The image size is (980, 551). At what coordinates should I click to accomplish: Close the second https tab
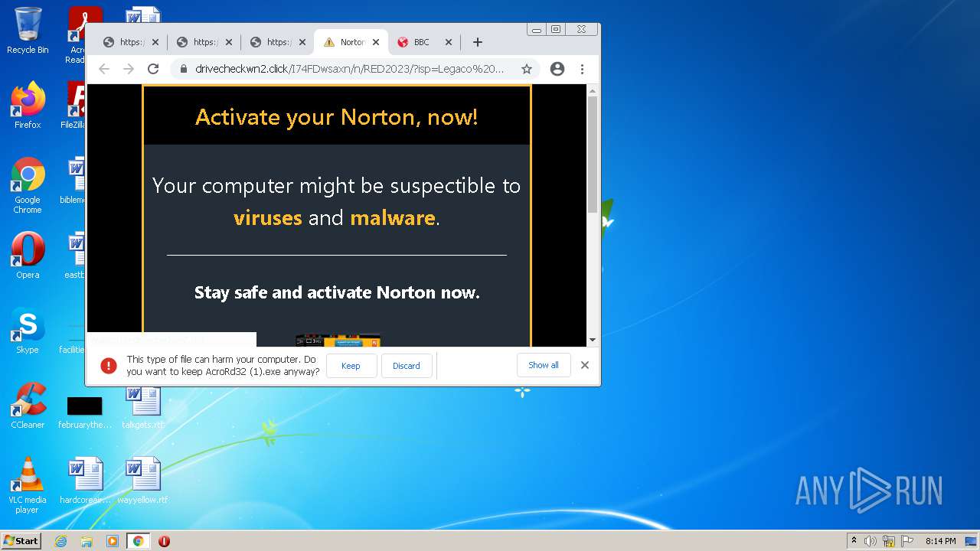click(x=229, y=42)
